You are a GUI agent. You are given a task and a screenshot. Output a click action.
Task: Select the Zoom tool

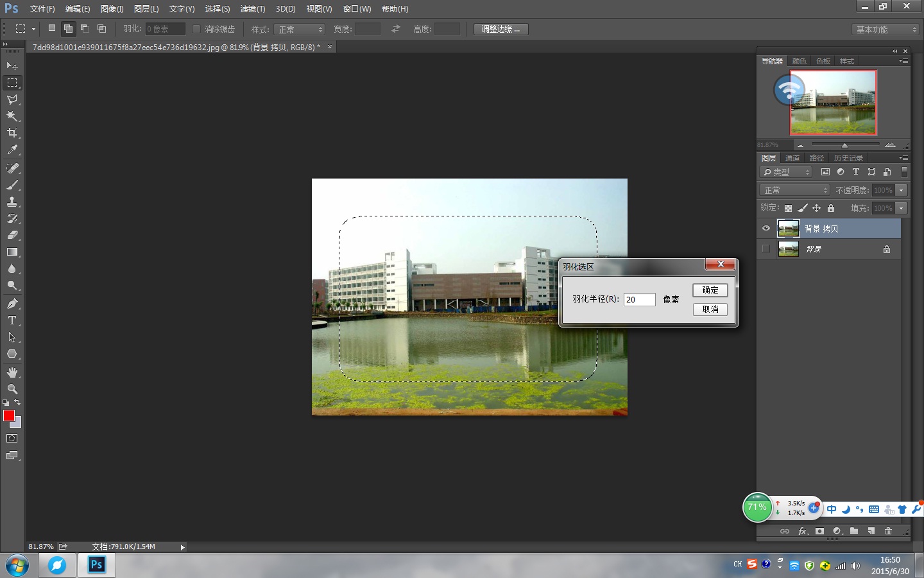[12, 389]
